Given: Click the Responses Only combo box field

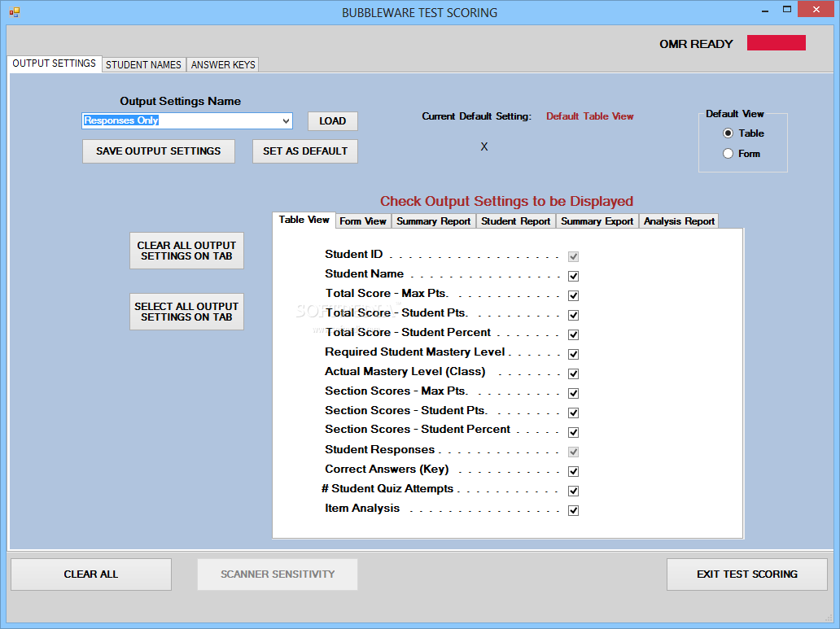Looking at the screenshot, I should (x=187, y=121).
